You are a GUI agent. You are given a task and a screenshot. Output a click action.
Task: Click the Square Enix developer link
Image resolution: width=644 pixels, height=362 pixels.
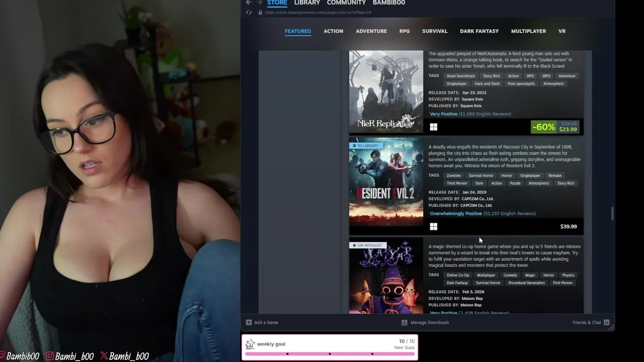coord(472,99)
